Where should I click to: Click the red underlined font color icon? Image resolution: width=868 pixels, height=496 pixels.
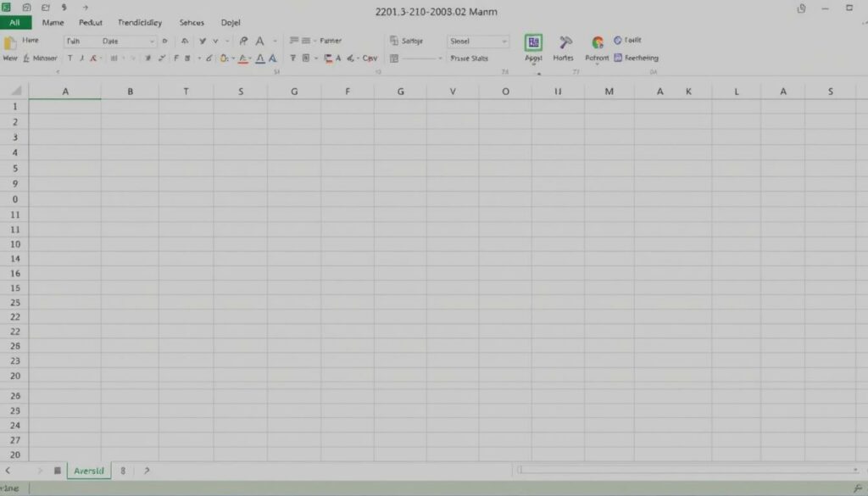click(x=242, y=59)
